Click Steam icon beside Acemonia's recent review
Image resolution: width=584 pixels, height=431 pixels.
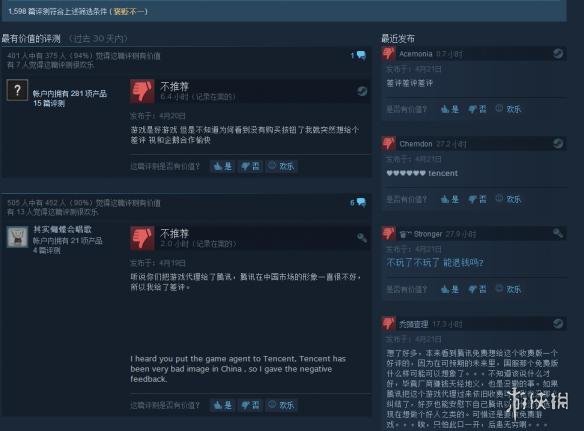[x=558, y=54]
